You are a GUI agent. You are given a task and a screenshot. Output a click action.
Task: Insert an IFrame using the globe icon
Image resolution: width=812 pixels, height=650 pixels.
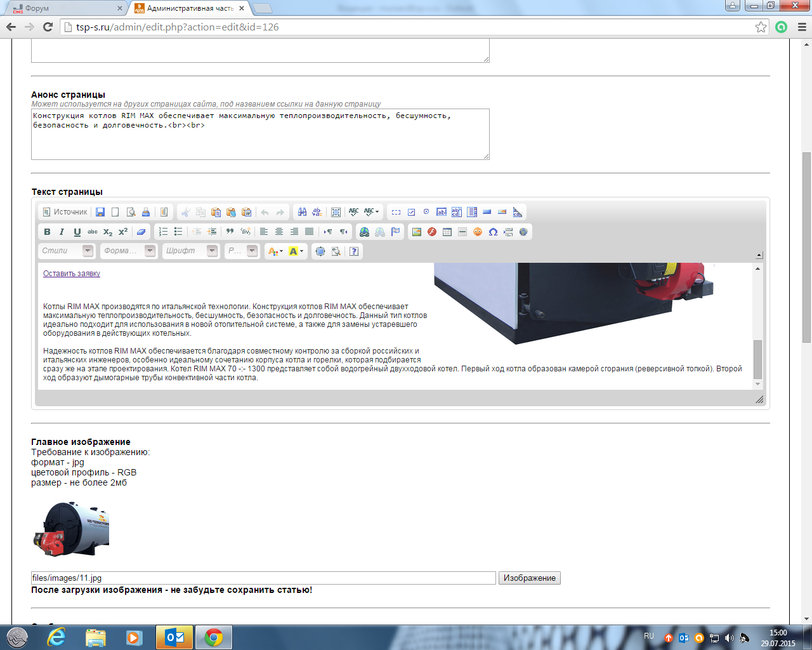tap(523, 232)
